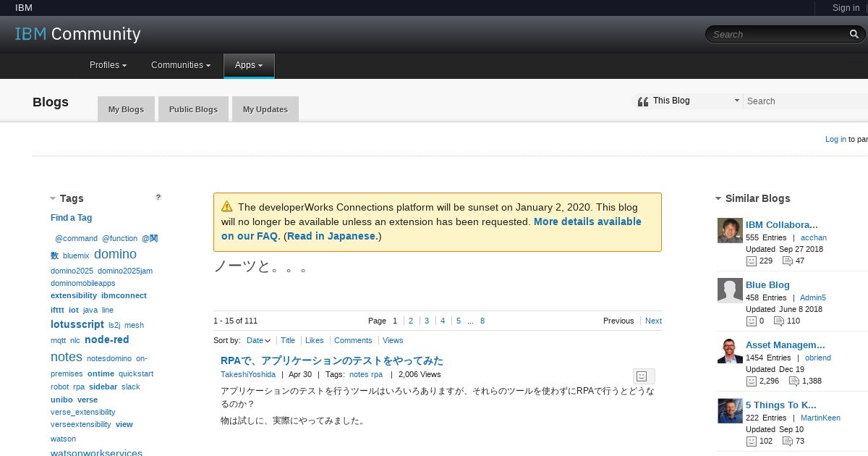Click the Log in link
This screenshot has height=456, width=868.
835,139
